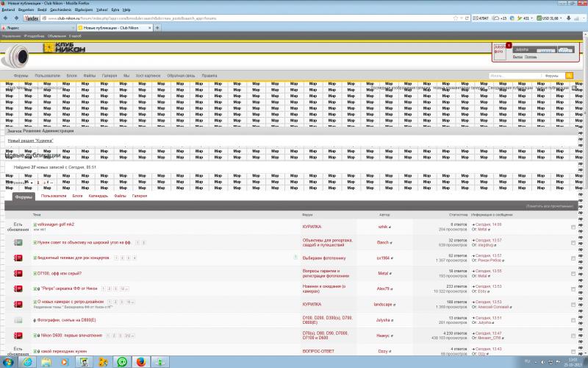Click the unread icon for Nikon D600 первые впечатления
This screenshot has height=368, width=588.
point(18,336)
